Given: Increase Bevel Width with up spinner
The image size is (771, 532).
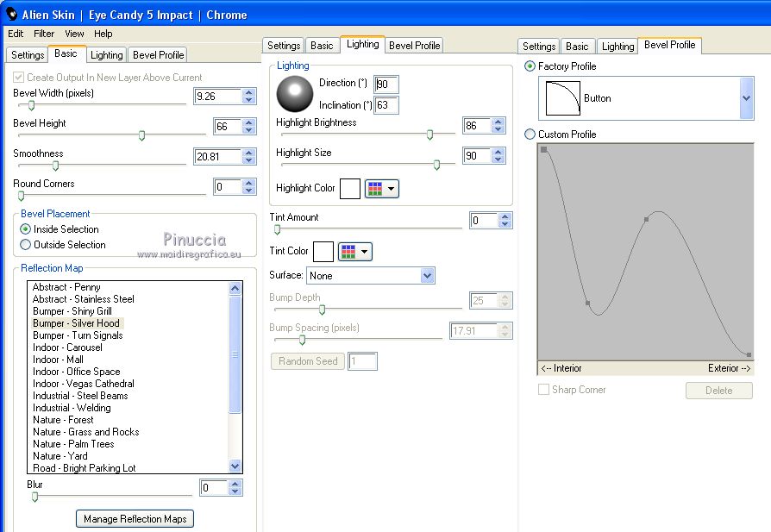Looking at the screenshot, I should pyautogui.click(x=248, y=92).
